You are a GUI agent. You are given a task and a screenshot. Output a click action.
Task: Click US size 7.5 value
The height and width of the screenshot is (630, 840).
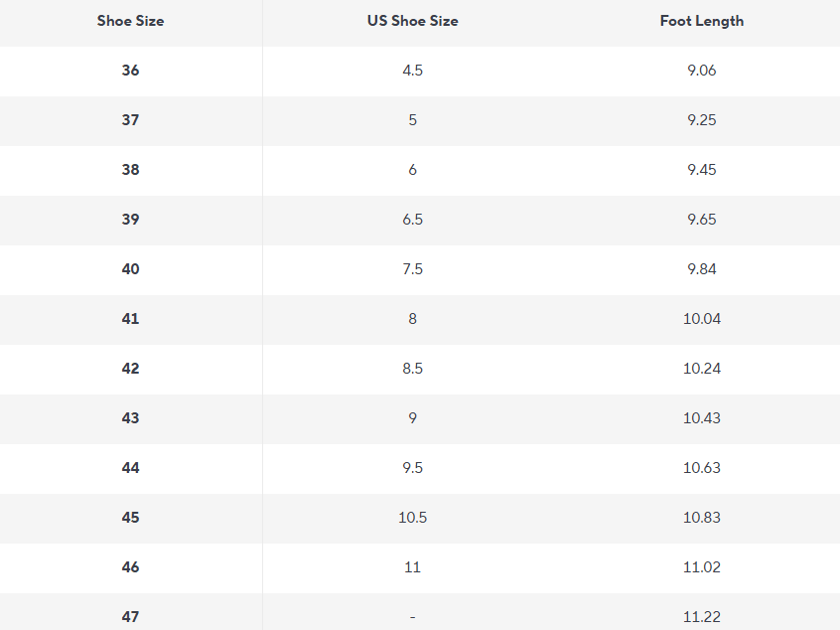pyautogui.click(x=412, y=268)
